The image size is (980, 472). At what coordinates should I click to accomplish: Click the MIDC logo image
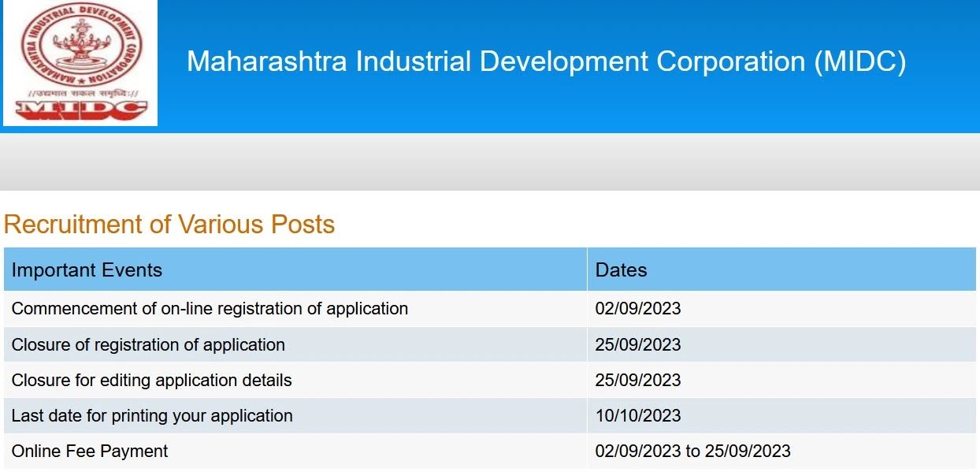coord(80,63)
